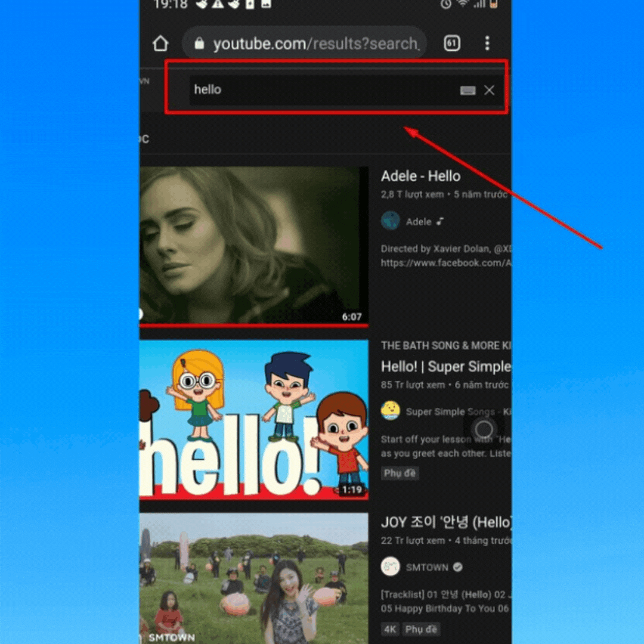Tap the Phụ đề badge next to 4K

(421, 629)
